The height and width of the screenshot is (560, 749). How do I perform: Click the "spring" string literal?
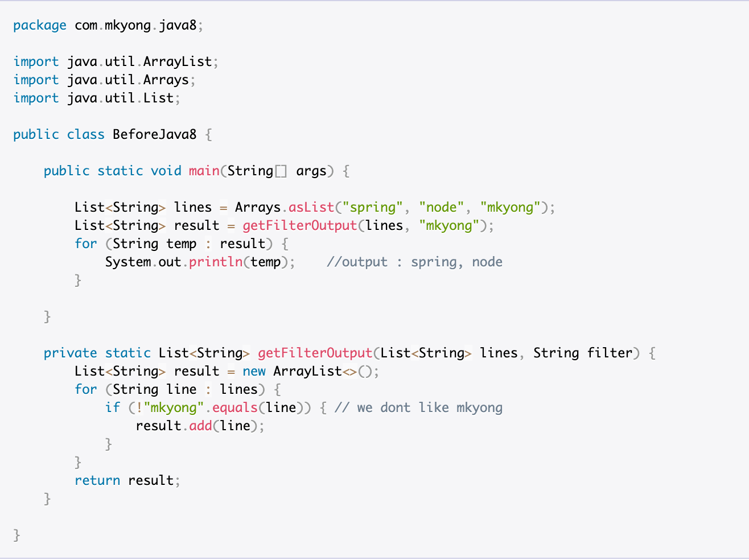373,208
